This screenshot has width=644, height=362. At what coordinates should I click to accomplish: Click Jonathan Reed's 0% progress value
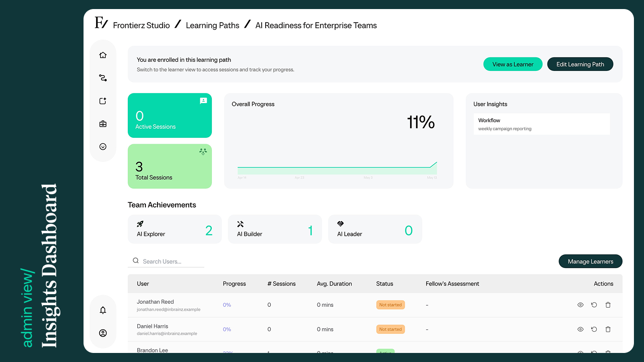[x=227, y=305]
